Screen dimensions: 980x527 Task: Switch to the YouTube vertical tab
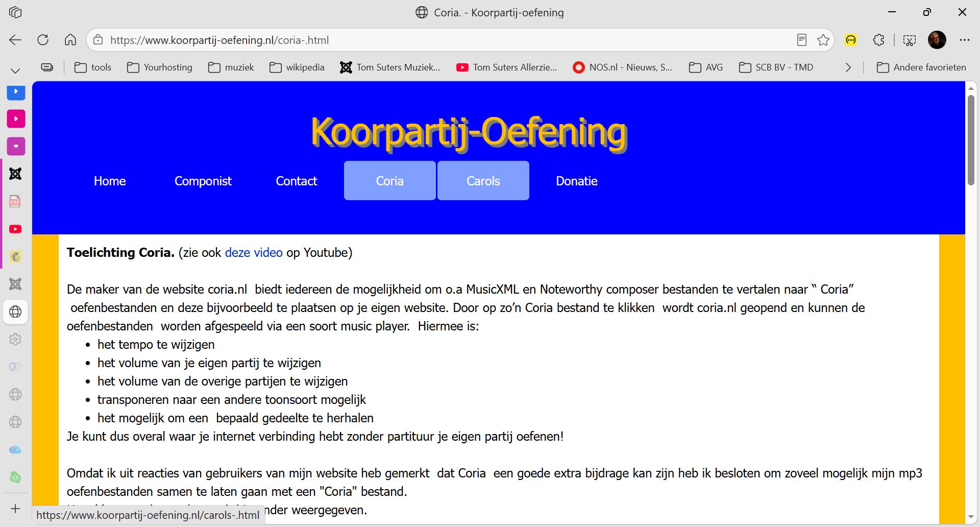coord(16,229)
